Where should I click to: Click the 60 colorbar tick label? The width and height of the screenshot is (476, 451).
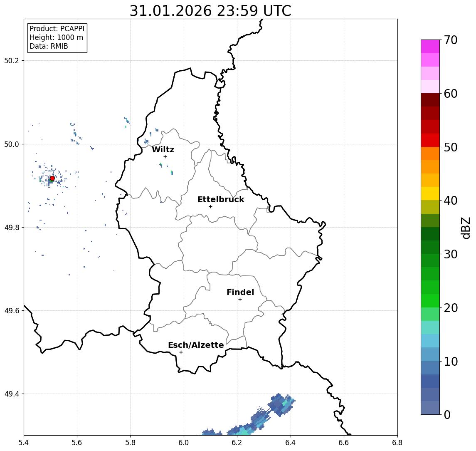click(x=451, y=94)
